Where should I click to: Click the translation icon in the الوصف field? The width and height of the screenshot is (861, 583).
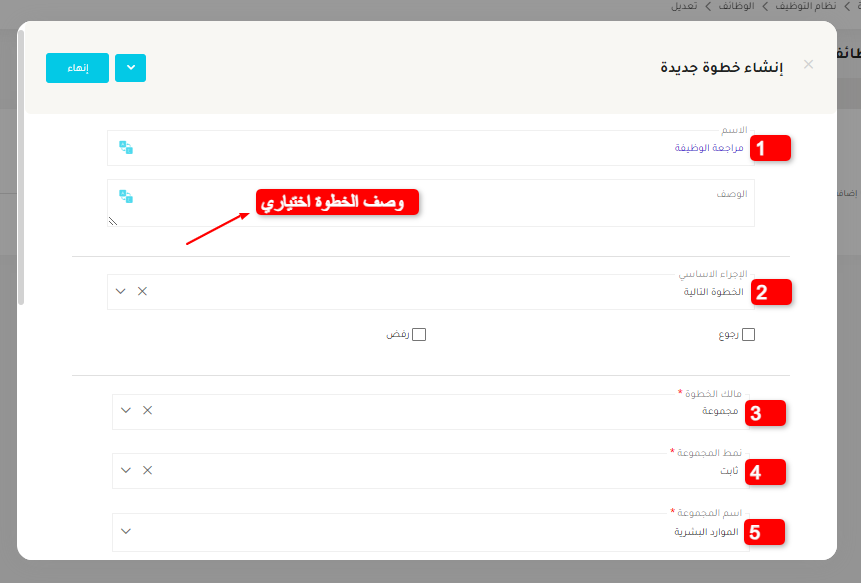coord(126,196)
